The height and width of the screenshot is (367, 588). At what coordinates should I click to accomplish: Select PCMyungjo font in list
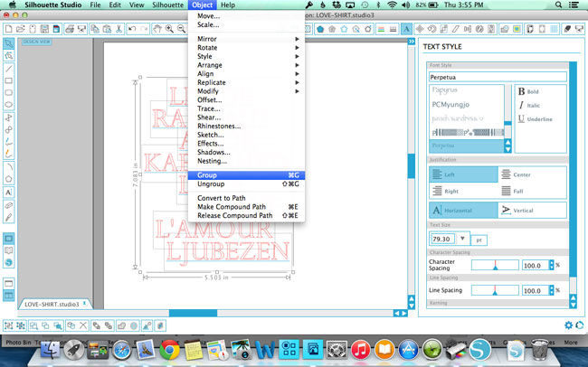coord(450,105)
